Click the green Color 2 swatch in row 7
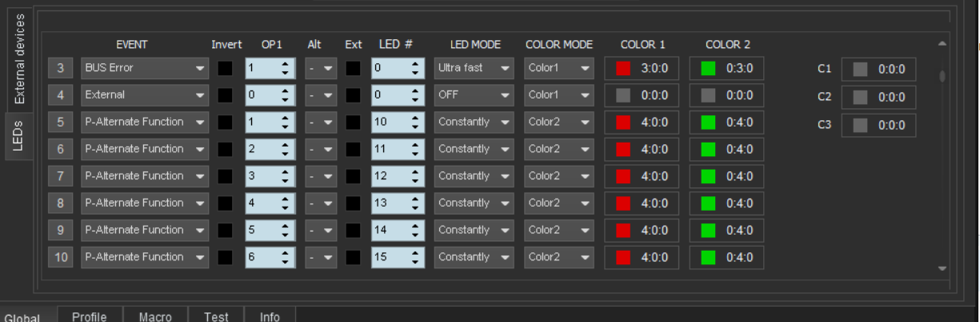This screenshot has width=980, height=322. pos(708,176)
